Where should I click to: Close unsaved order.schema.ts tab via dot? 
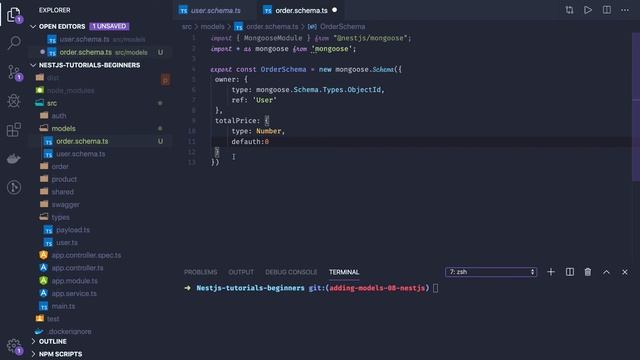pos(335,10)
